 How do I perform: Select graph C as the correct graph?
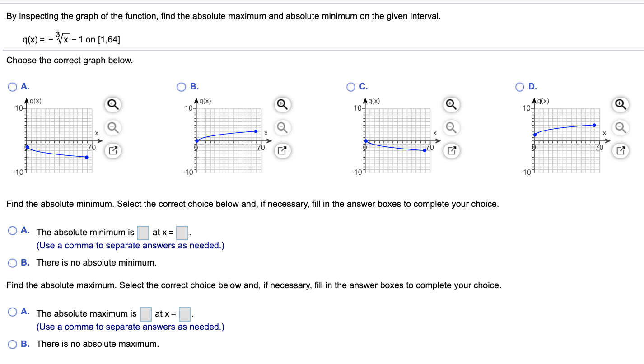(x=350, y=87)
